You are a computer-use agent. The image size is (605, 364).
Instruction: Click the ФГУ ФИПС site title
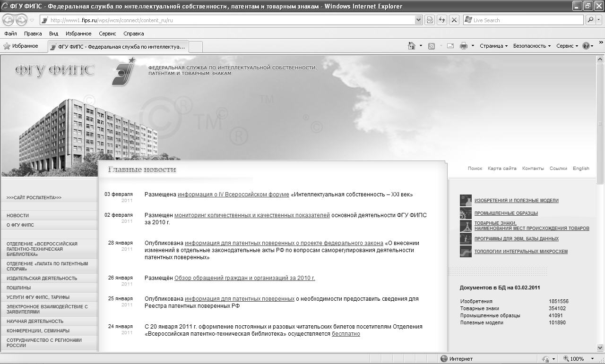point(55,71)
